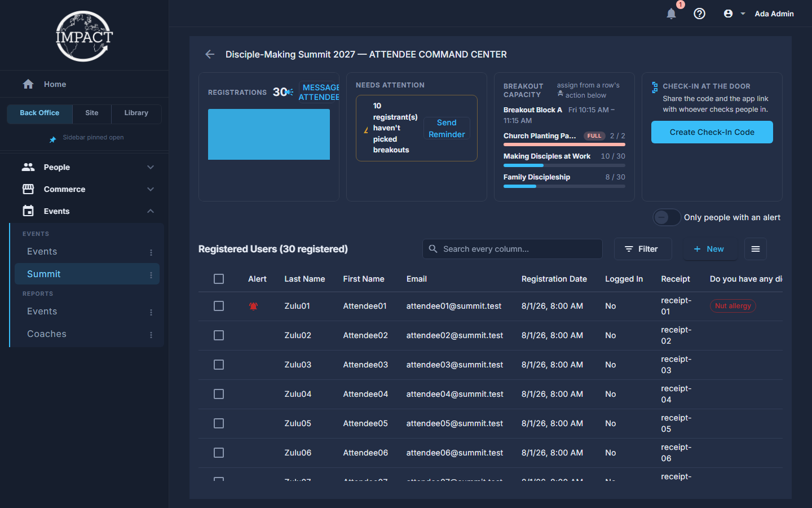Unpin the sidebar with the pin icon
The width and height of the screenshot is (812, 508).
[x=52, y=139]
